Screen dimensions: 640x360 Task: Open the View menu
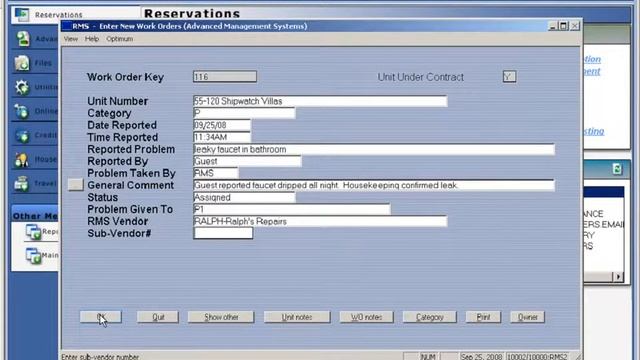click(x=70, y=39)
